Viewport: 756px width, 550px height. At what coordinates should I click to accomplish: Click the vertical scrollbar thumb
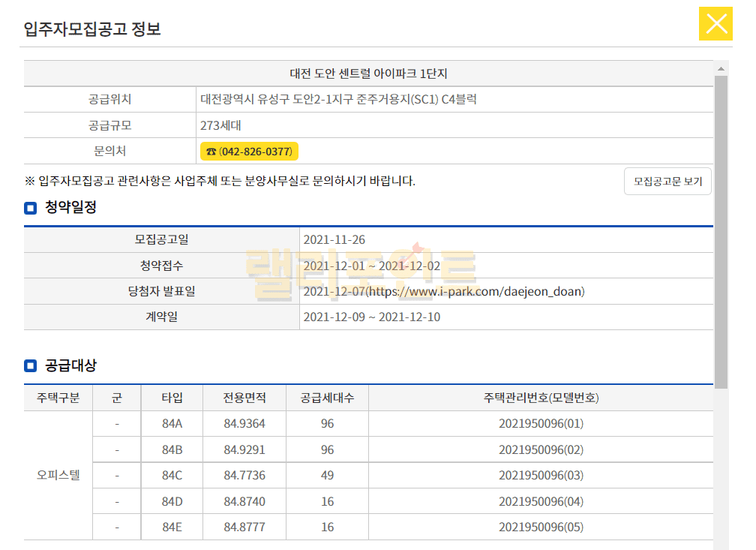(x=721, y=225)
